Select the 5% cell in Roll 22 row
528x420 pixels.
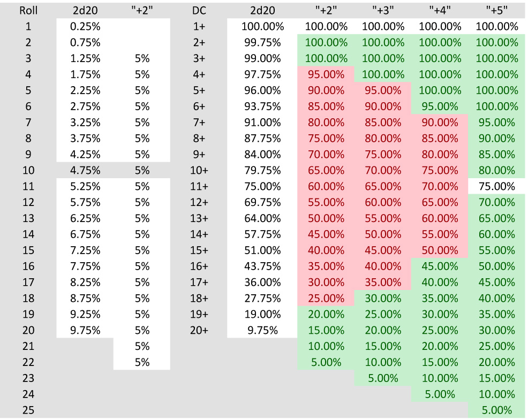(x=142, y=362)
